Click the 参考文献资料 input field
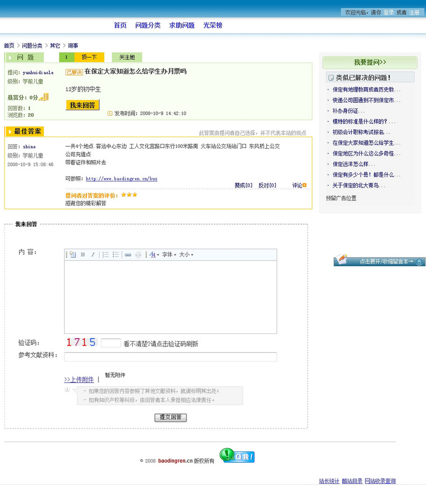 [170, 357]
